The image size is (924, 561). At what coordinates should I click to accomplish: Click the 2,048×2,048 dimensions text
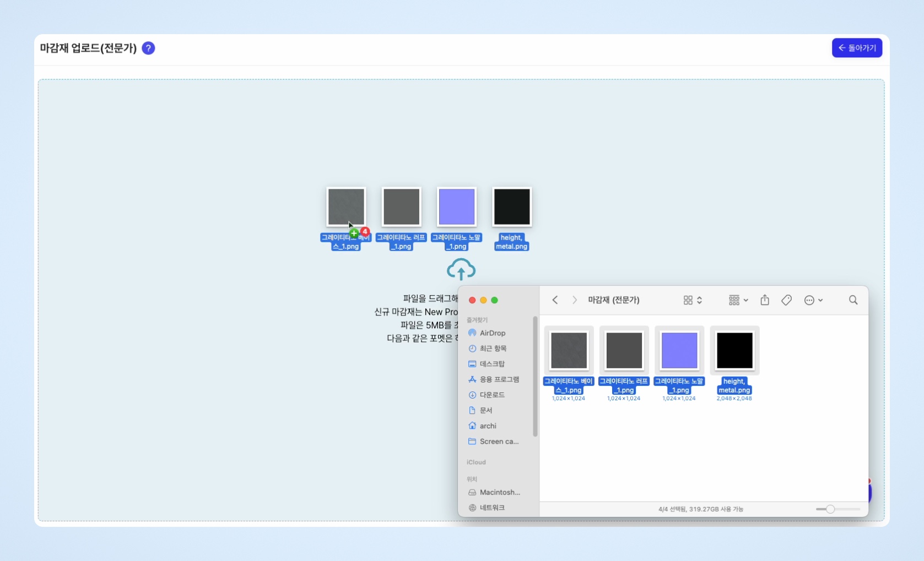click(x=734, y=399)
